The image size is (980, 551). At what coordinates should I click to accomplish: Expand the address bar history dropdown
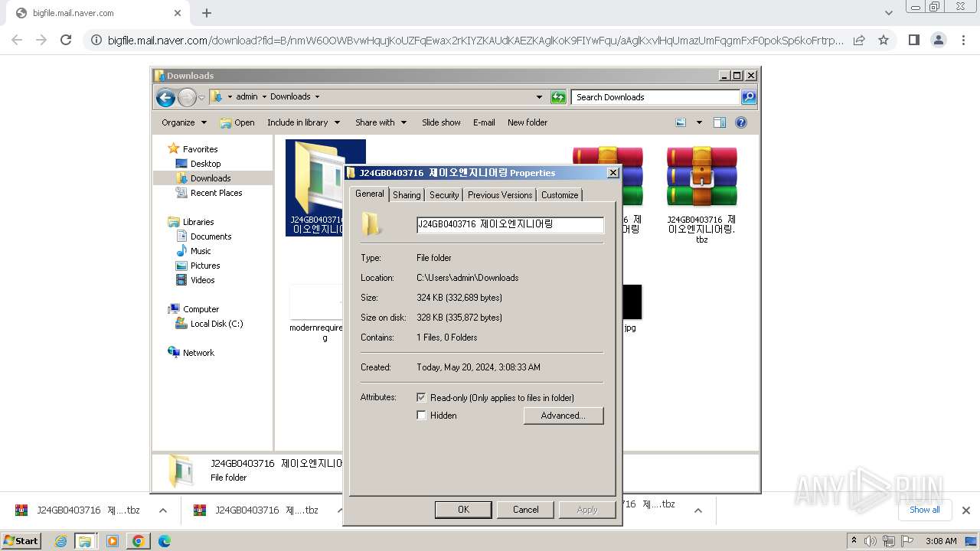[539, 97]
